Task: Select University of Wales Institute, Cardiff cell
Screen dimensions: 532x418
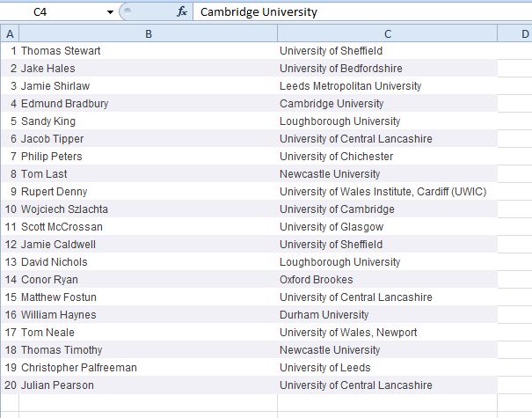Action: click(388, 192)
